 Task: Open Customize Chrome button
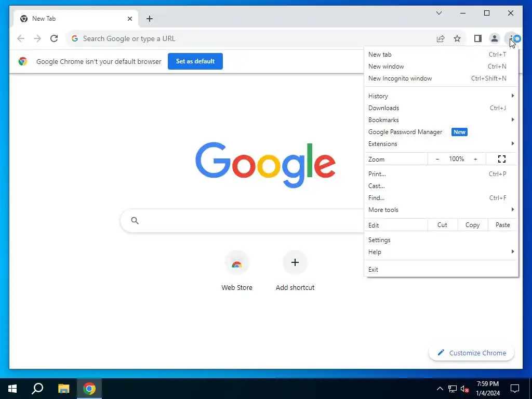(x=471, y=353)
